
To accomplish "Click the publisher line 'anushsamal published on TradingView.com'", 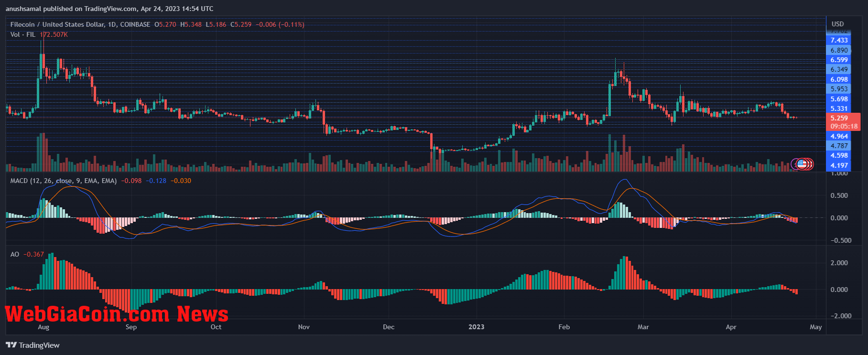I will tap(71, 9).
